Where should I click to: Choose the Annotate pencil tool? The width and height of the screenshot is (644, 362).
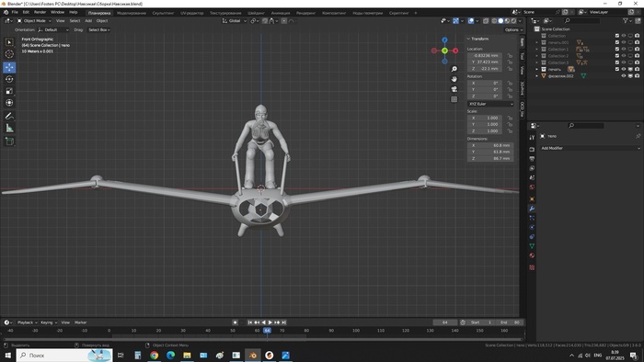click(x=9, y=117)
